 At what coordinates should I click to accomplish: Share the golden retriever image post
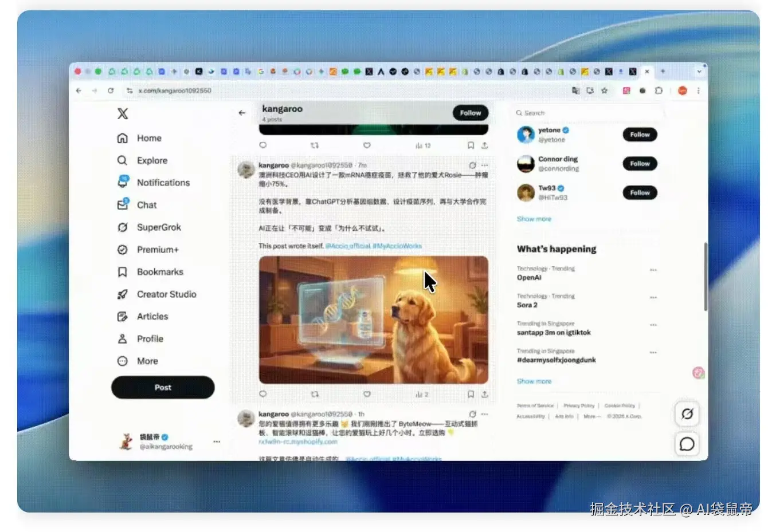[484, 394]
